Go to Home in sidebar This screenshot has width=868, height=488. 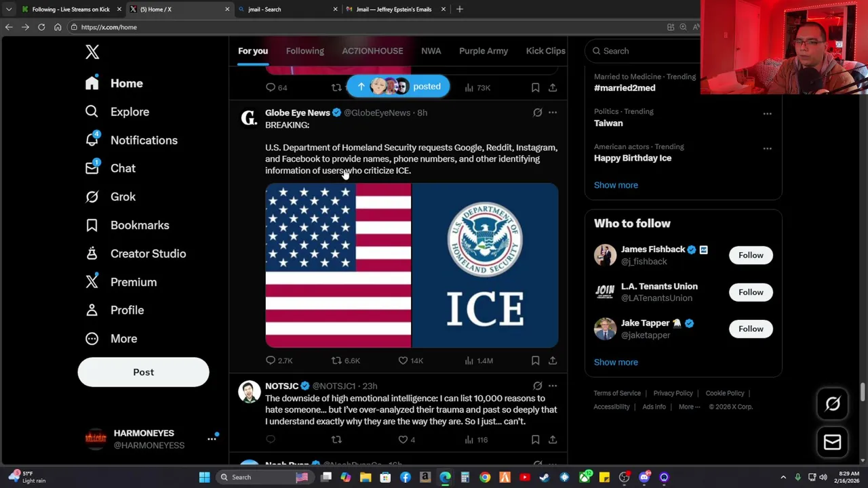coord(114,83)
